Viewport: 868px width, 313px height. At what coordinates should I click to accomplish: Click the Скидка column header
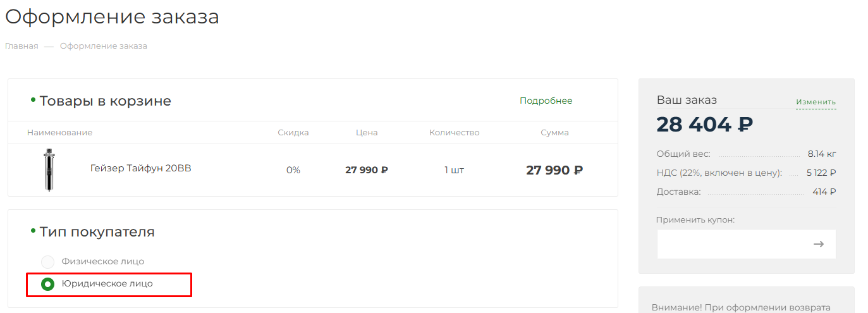(293, 133)
